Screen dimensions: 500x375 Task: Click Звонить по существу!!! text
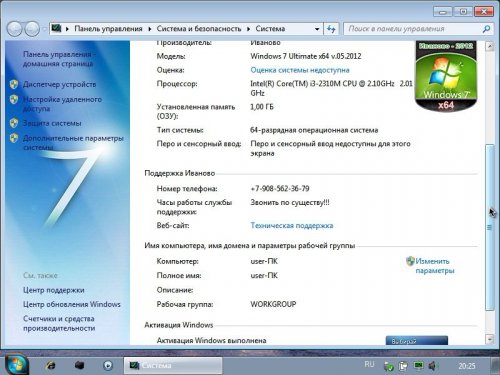[290, 202]
